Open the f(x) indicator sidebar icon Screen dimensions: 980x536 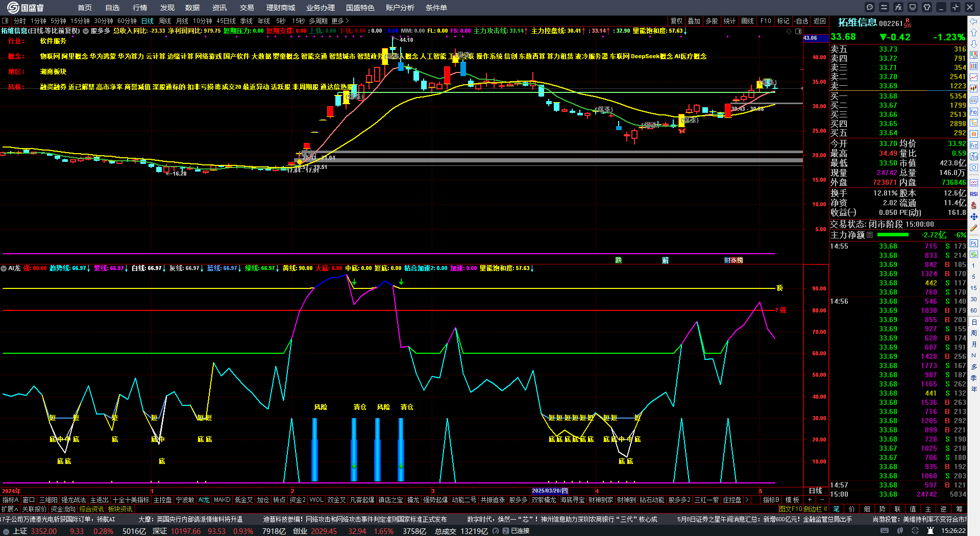point(974,156)
